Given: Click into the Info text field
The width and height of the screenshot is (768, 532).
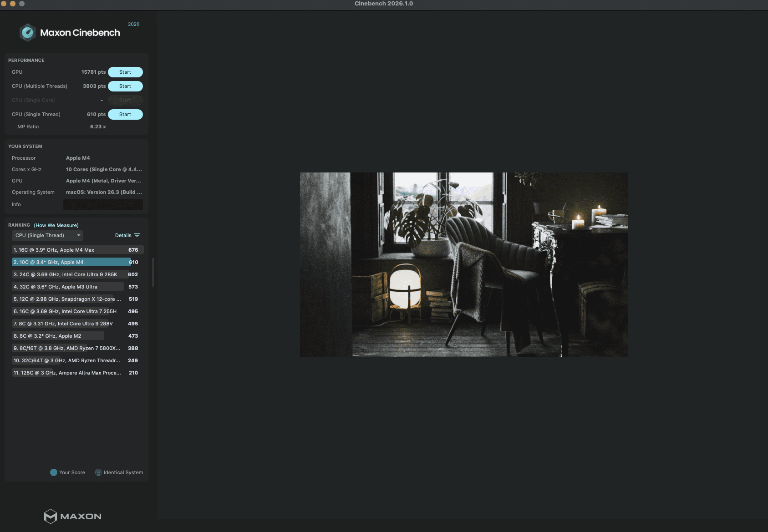Looking at the screenshot, I should click(103, 204).
